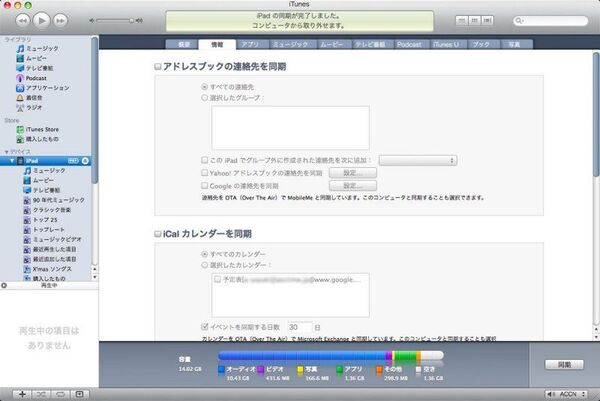Viewport: 600px width, 401px height.
Task: Enable iCal カレンダーを同期 checkbox
Action: (x=158, y=234)
